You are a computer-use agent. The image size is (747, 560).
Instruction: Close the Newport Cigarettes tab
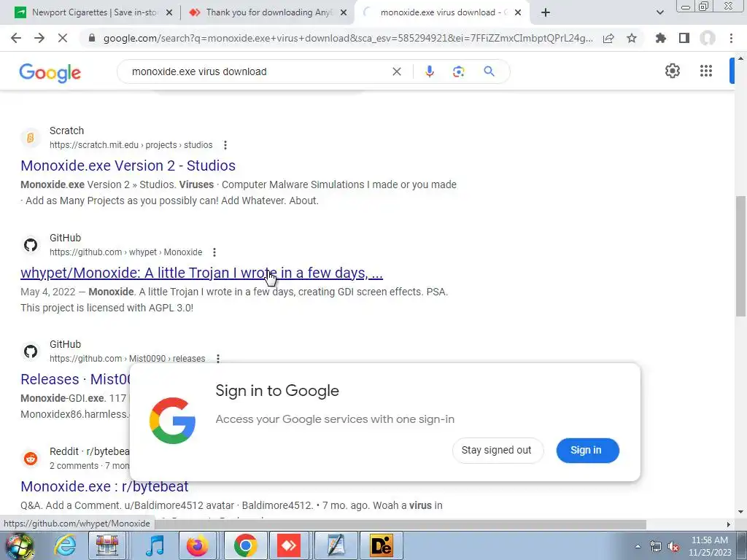[169, 12]
